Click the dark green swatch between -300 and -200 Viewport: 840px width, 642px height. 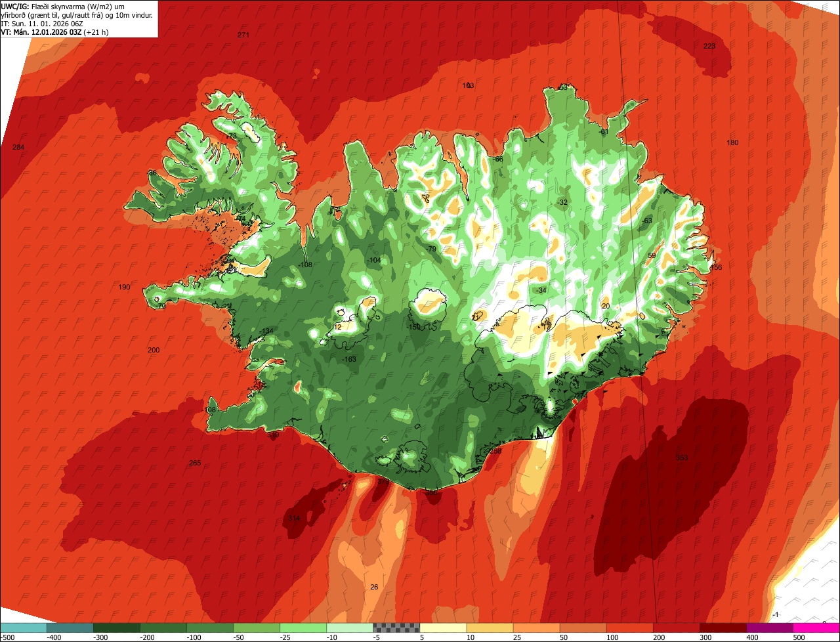click(116, 628)
